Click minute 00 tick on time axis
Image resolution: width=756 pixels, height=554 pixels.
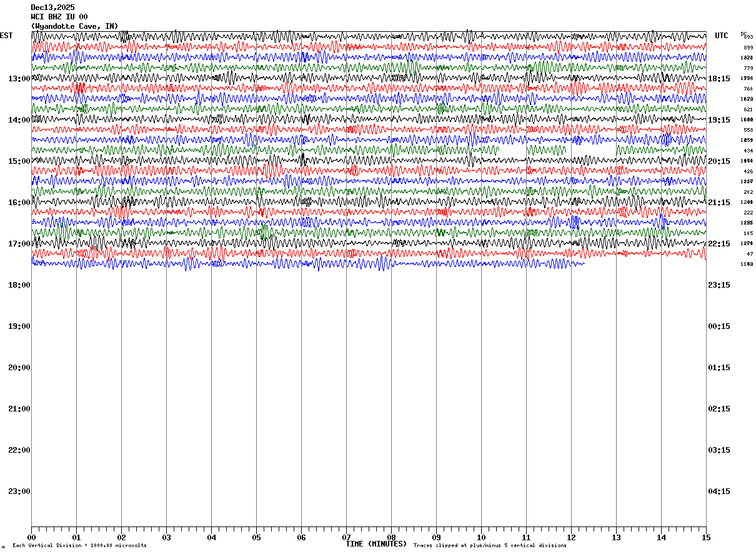pos(31,537)
